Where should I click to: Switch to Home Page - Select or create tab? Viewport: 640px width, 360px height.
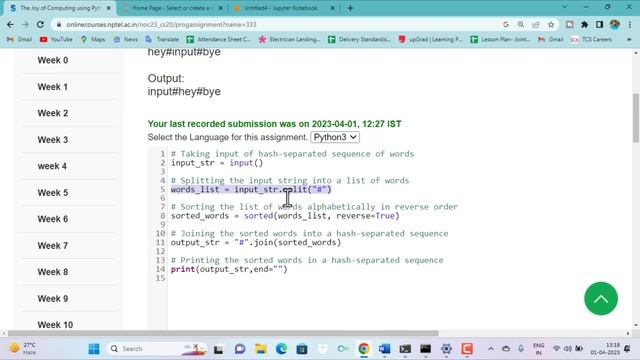tap(172, 8)
